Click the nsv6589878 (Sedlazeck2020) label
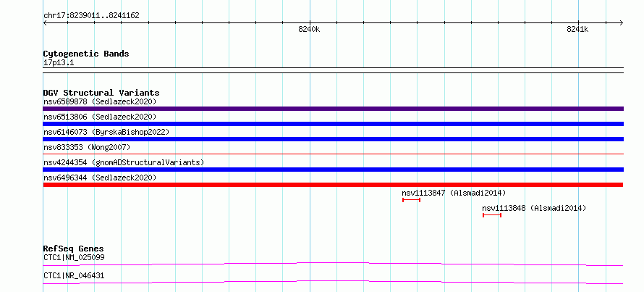The width and height of the screenshot is (644, 292). click(100, 101)
